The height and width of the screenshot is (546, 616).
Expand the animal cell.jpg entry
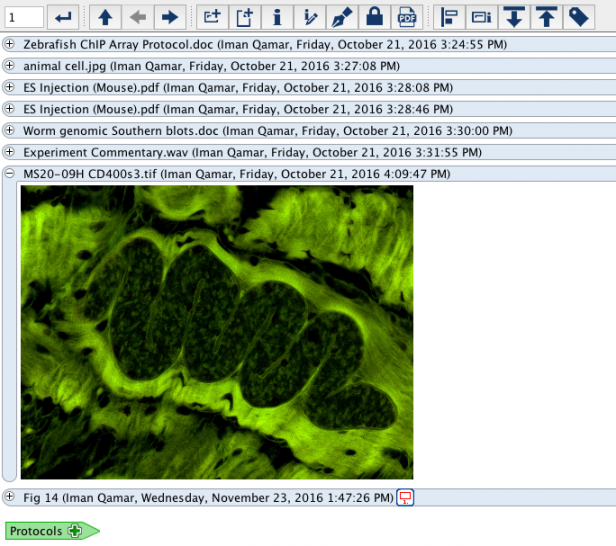point(9,66)
